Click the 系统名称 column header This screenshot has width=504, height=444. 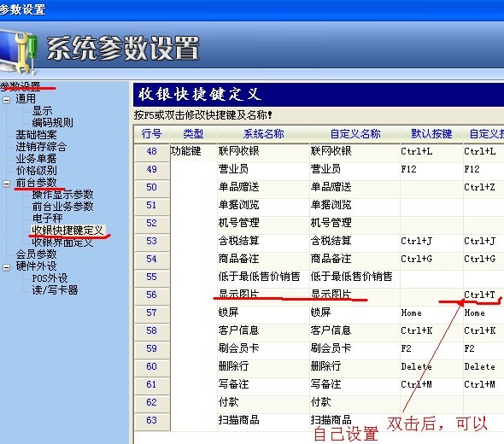[x=263, y=134]
